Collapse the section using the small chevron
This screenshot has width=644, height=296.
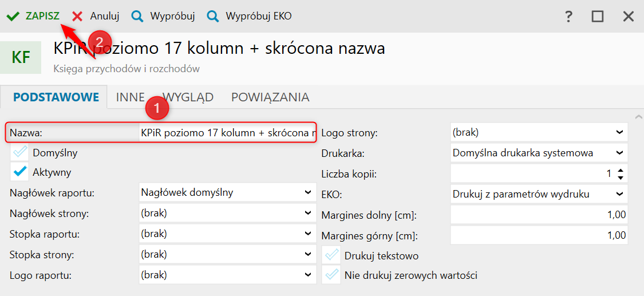click(639, 117)
